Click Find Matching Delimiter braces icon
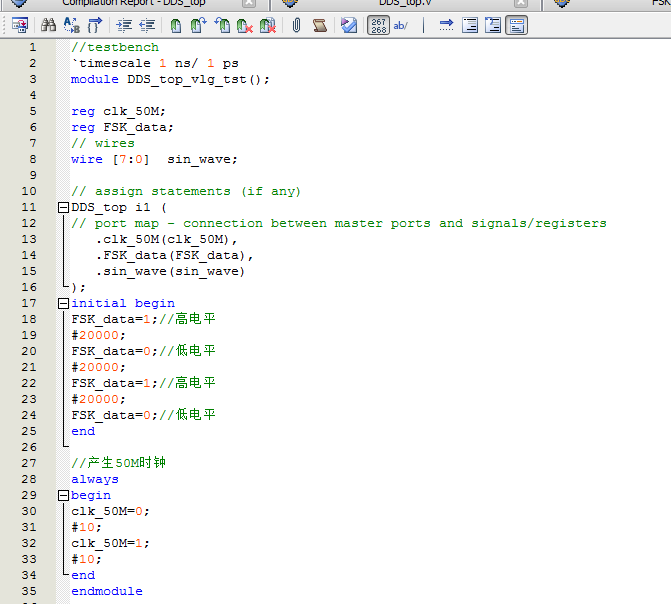The width and height of the screenshot is (671, 604). 95,25
